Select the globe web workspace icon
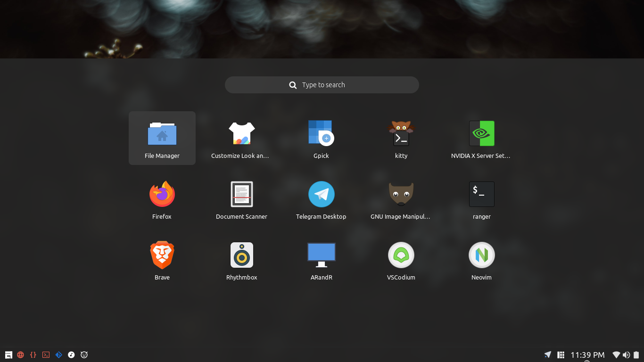644x362 pixels. 21,355
